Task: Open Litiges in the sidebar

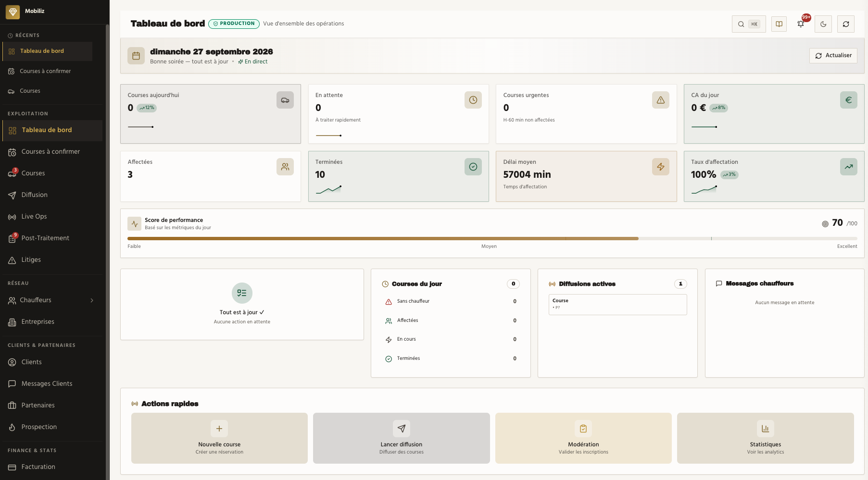Action: point(52,260)
